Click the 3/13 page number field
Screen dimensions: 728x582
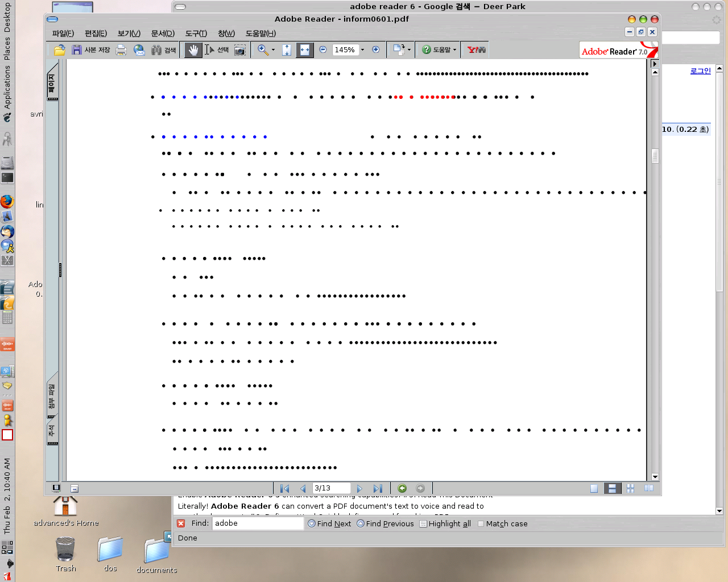click(x=331, y=488)
